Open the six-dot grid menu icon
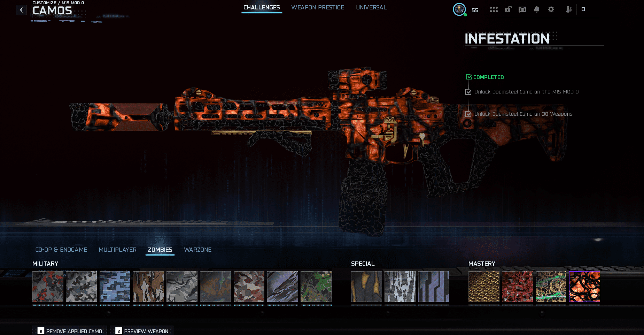The height and width of the screenshot is (335, 644). (x=494, y=9)
